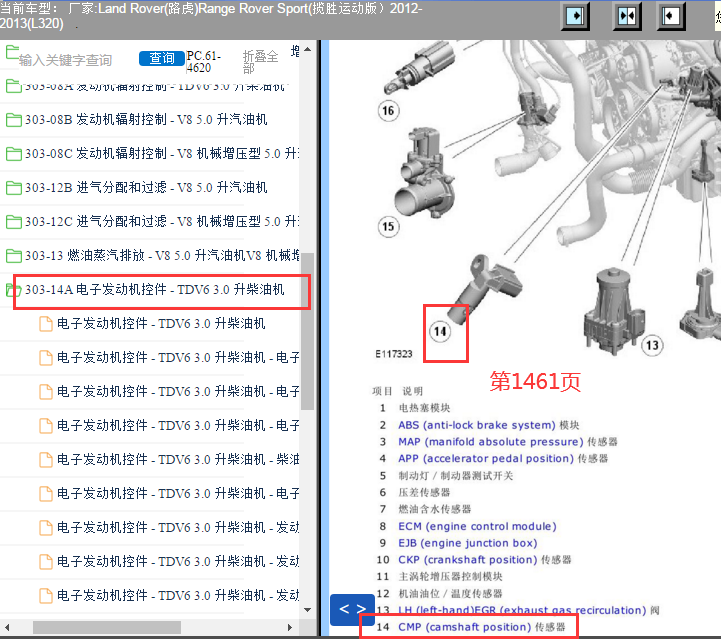721x639 pixels.
Task: Expand folder 303-08B 发动机辐射控制 V8 5.0
Action: pos(146,120)
